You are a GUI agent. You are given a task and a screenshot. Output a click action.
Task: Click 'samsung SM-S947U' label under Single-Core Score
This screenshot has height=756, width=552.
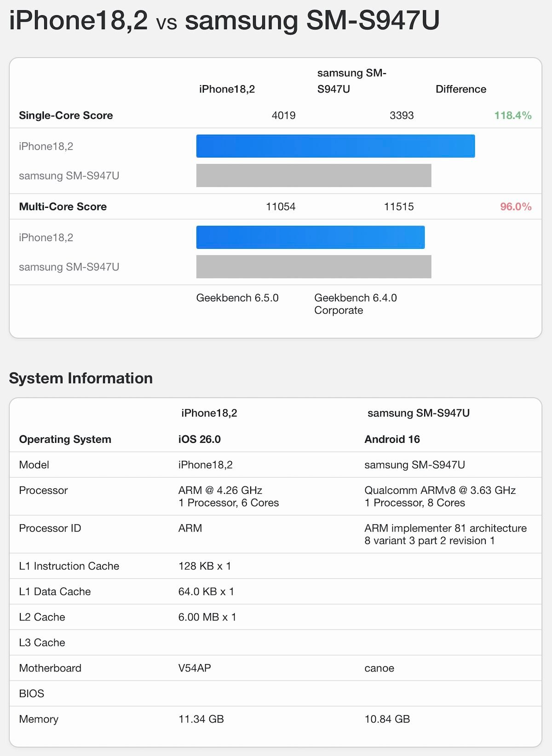tap(69, 176)
